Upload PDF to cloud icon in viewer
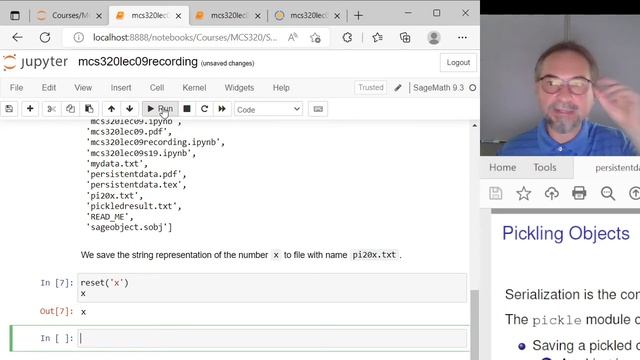Screen dimensions: 640x360 551,193
